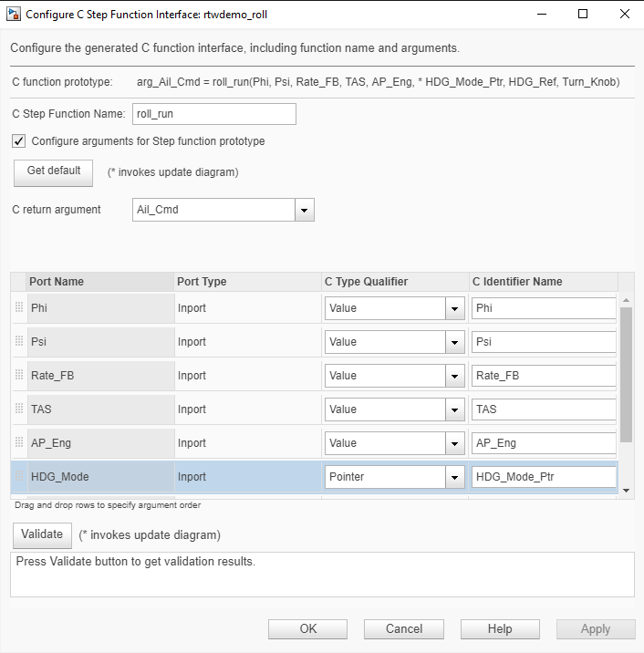Image resolution: width=644 pixels, height=653 pixels.
Task: Click the drag handle for Rate_FB row
Action: click(19, 376)
